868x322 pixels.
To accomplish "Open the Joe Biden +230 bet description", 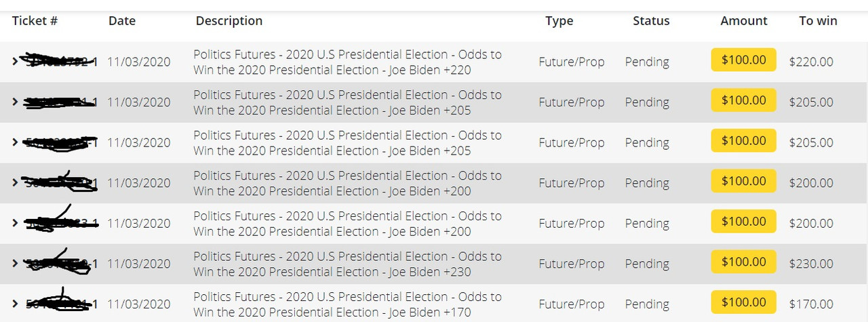I will [x=347, y=264].
